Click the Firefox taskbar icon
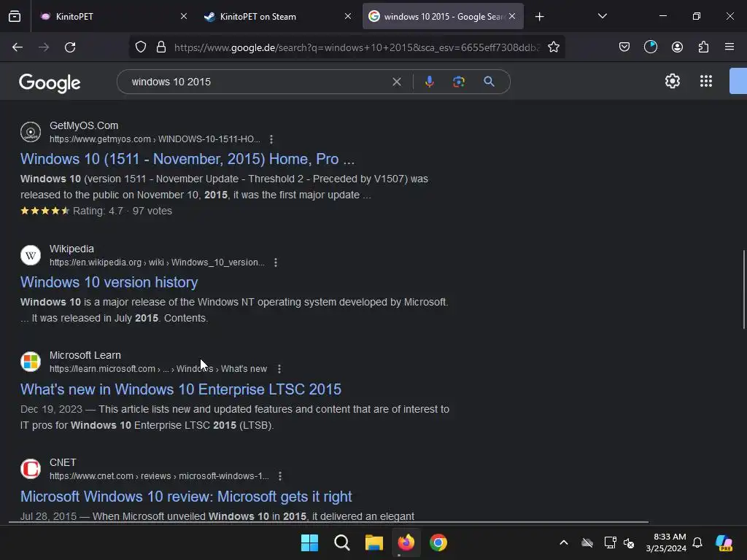The width and height of the screenshot is (747, 560). tap(406, 542)
